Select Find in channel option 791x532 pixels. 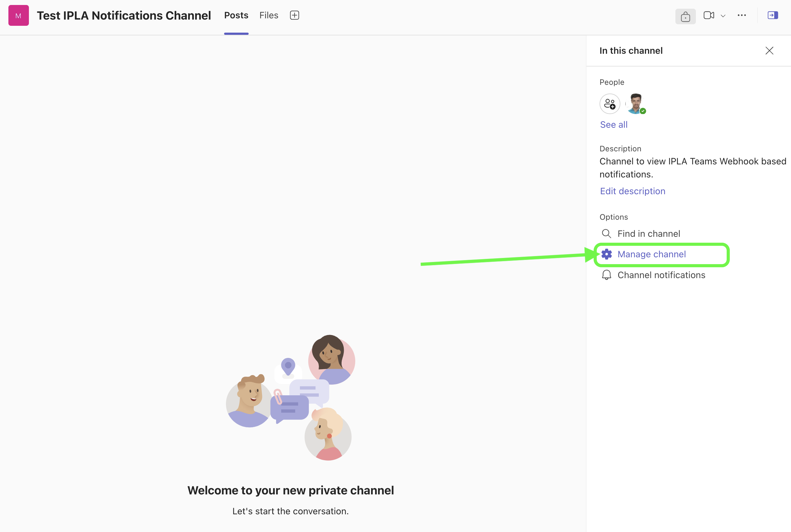click(648, 234)
